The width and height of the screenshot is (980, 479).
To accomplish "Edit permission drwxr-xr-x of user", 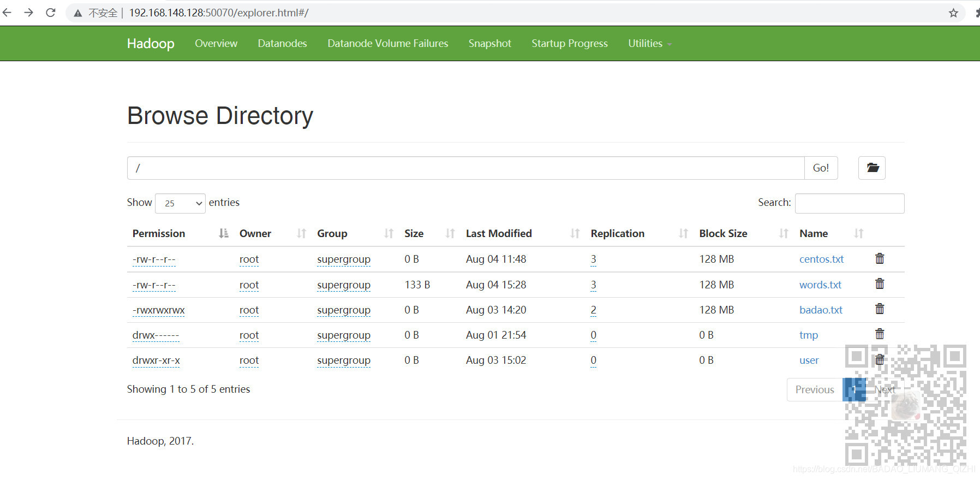I will [x=156, y=360].
